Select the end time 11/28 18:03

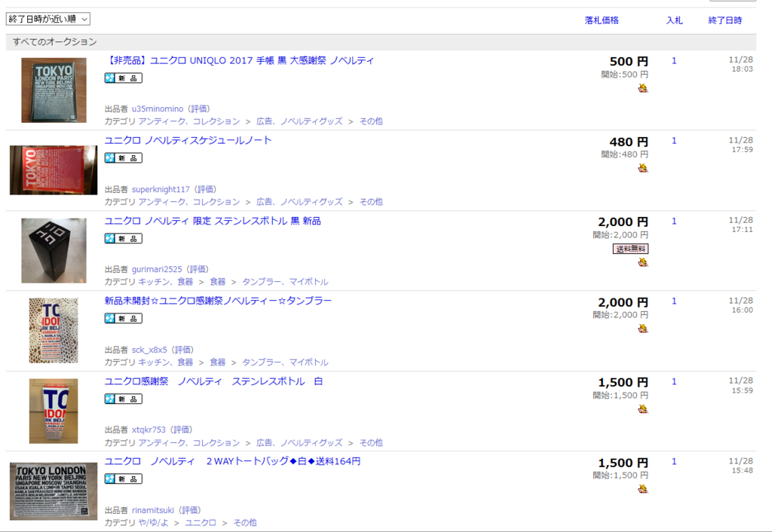[740, 65]
